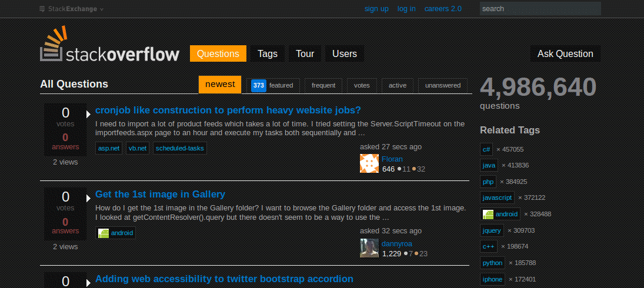Click the jquery related tag
The image size is (644, 288).
(x=492, y=230)
